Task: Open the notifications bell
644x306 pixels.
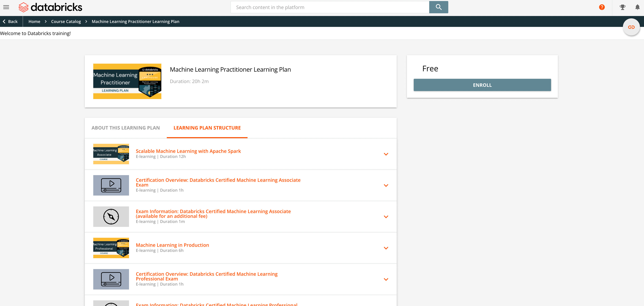Action: tap(637, 7)
